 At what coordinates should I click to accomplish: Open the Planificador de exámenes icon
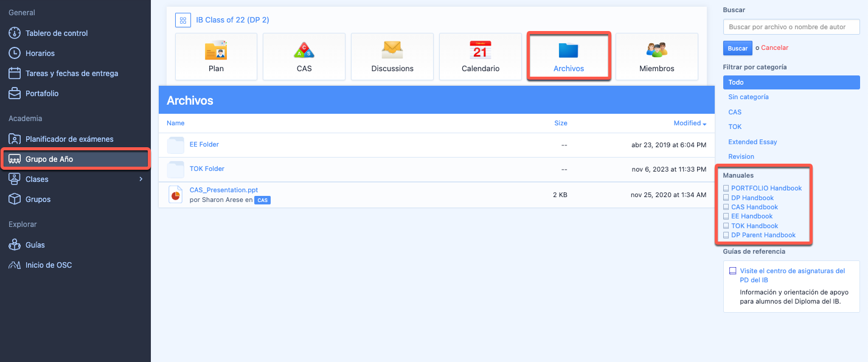[15, 139]
